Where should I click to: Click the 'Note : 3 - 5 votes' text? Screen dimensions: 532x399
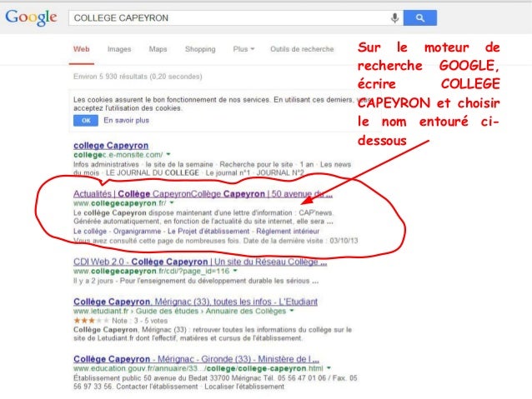coord(140,321)
